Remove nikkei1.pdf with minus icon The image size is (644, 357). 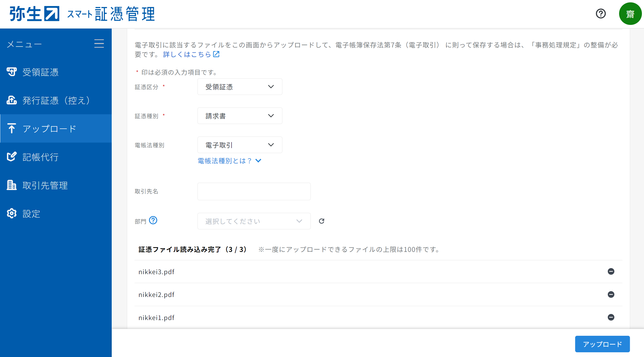pos(611,317)
